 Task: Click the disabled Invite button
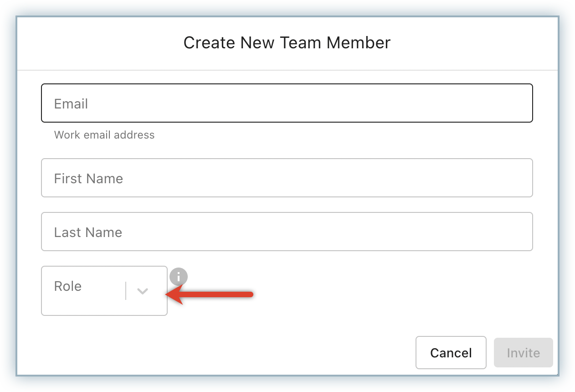pos(523,353)
